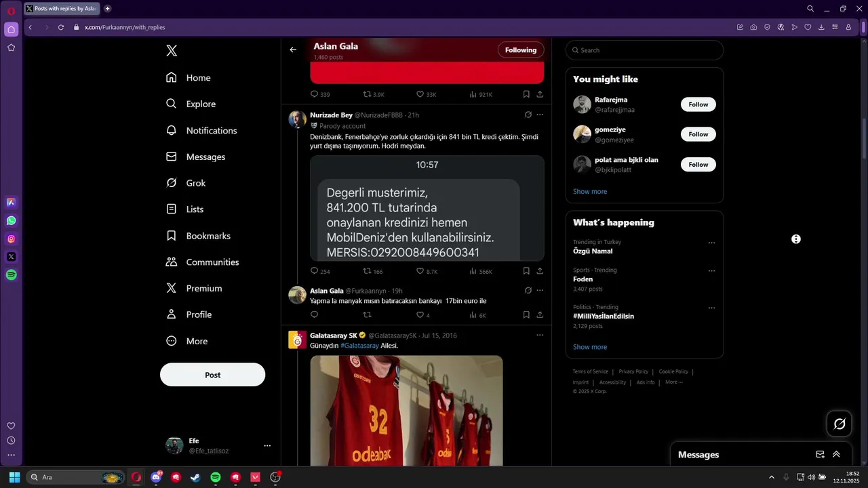Open account menu next to Efe
The width and height of the screenshot is (868, 488).
(x=267, y=445)
